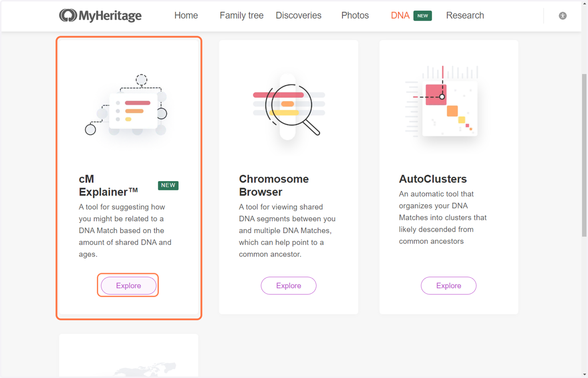Click the NEW badge on cM Explainer card
The image size is (588, 378).
tap(168, 185)
